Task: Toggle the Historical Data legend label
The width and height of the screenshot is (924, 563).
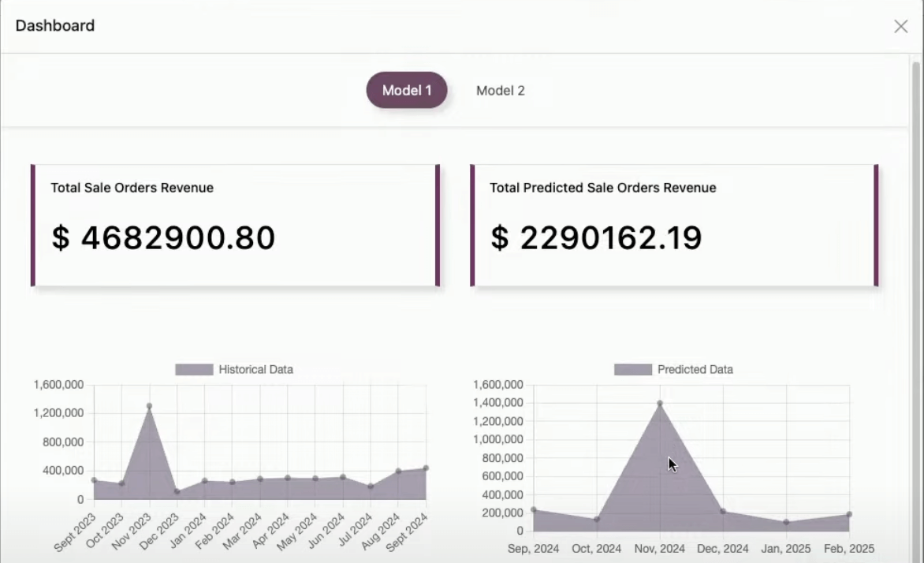Action: point(255,369)
